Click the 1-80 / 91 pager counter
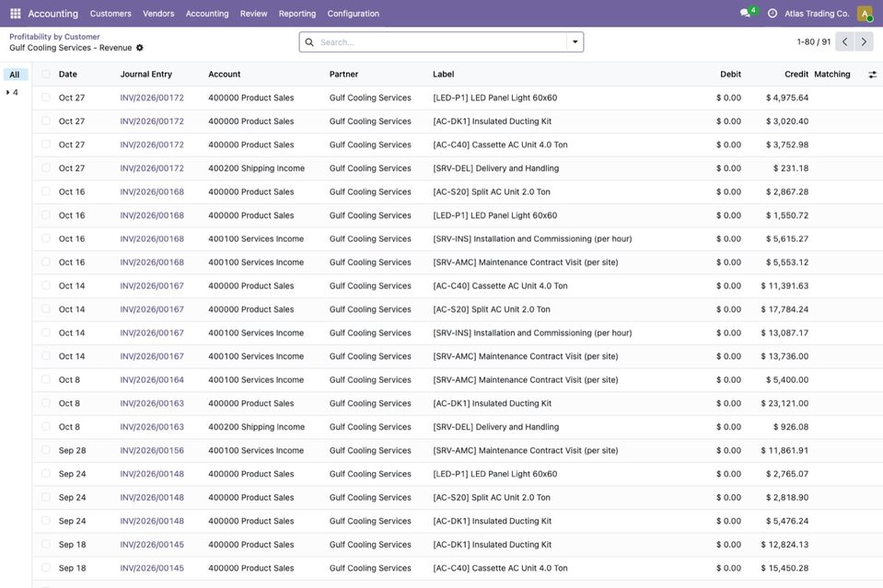The height and width of the screenshot is (588, 883). tap(813, 42)
